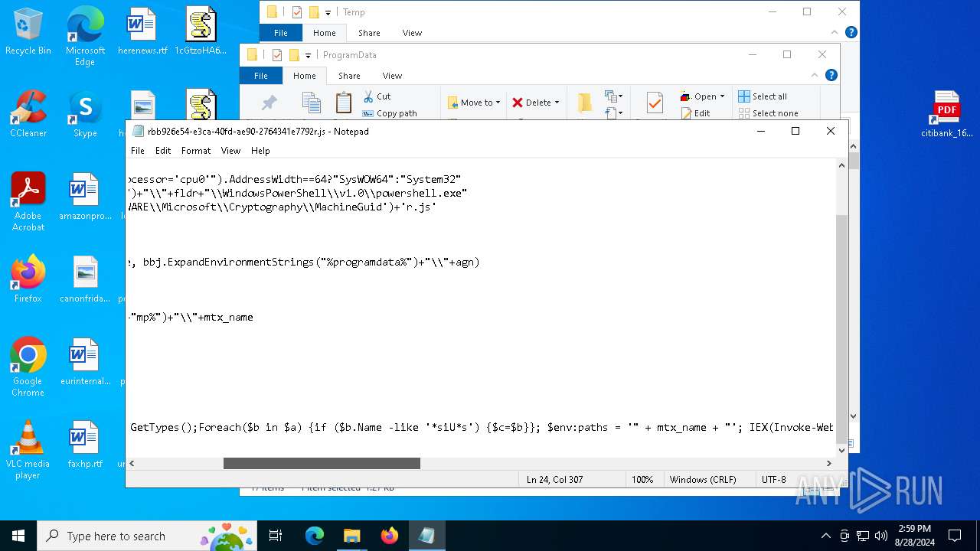Click New folder icon in ProgramData ribbon

(x=584, y=103)
